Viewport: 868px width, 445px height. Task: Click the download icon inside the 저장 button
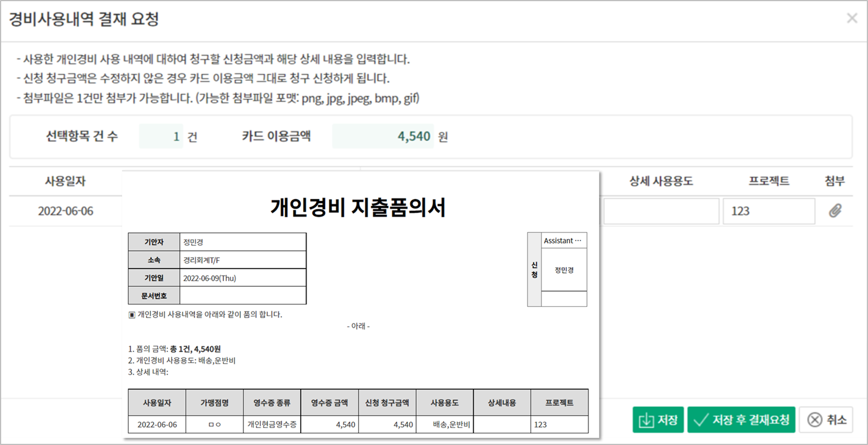click(x=646, y=420)
